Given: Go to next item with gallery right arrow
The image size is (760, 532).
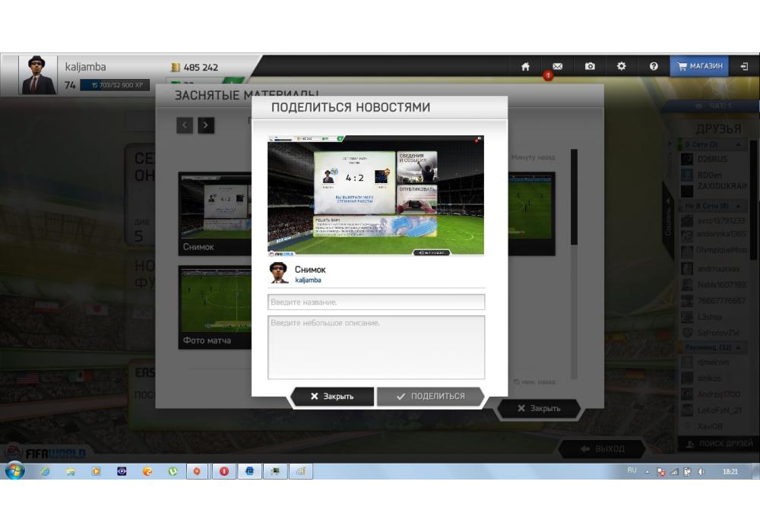Looking at the screenshot, I should click(206, 125).
